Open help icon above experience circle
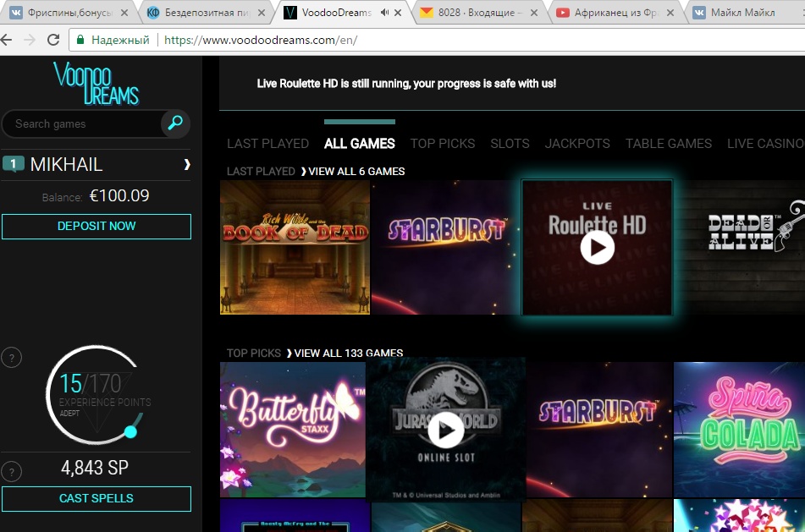This screenshot has height=532, width=805. click(x=11, y=357)
